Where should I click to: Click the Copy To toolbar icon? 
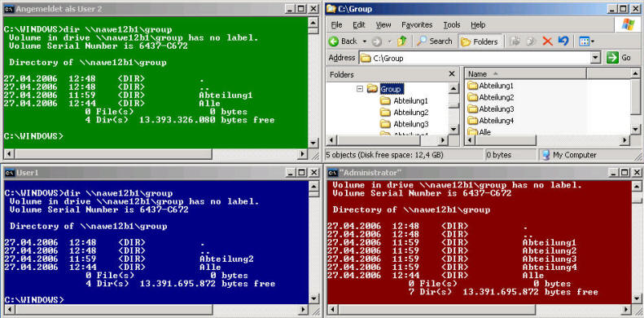coord(531,41)
